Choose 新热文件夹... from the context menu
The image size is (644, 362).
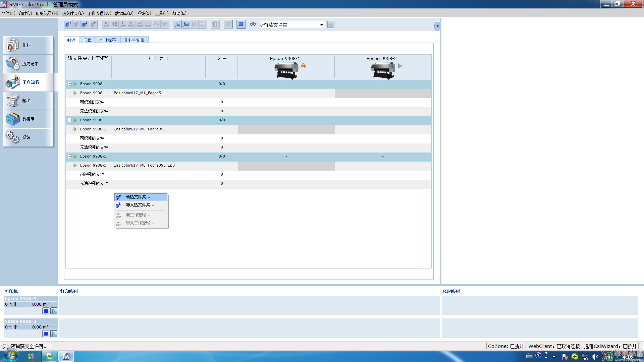[x=141, y=197]
